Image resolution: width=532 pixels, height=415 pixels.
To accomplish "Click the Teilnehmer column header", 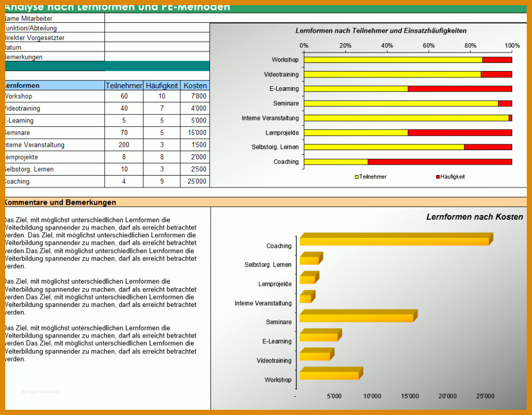I will [124, 86].
